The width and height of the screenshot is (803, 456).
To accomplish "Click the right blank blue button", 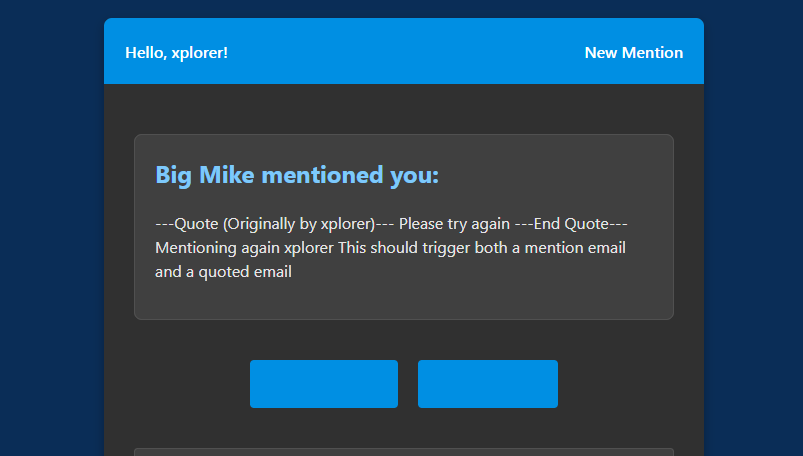I will coord(488,384).
